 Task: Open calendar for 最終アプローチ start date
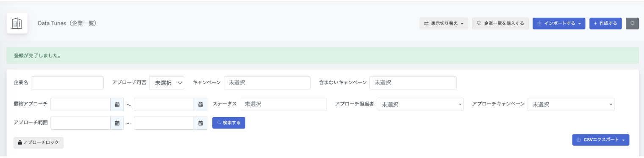pos(117,104)
